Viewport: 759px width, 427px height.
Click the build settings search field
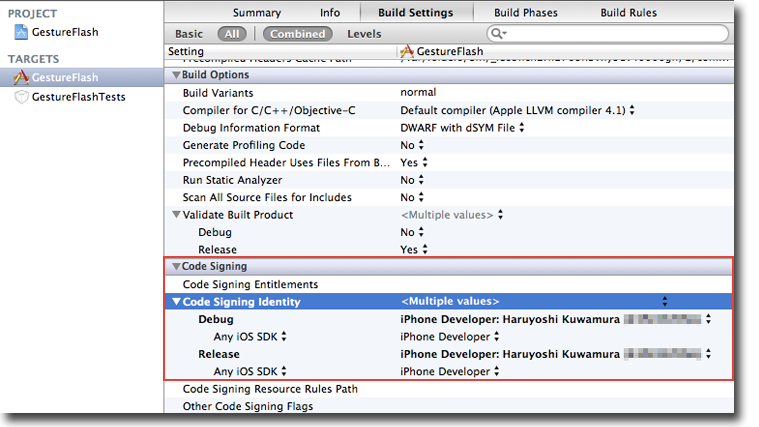pos(610,34)
